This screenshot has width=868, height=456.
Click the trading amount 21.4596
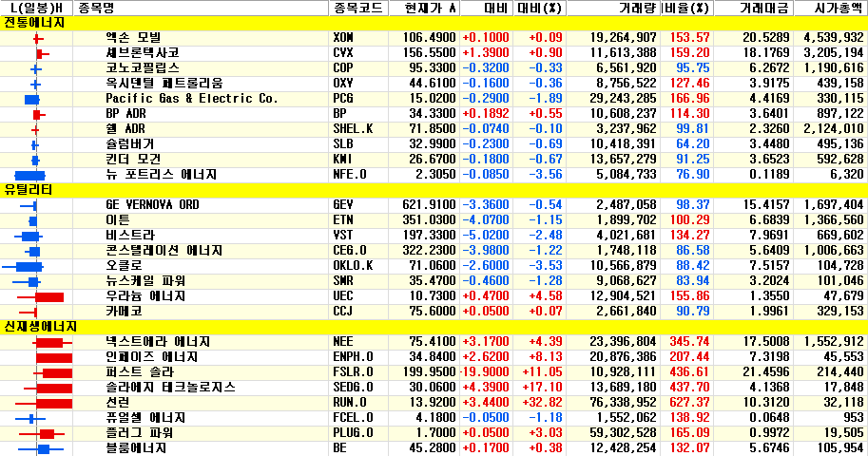point(766,371)
